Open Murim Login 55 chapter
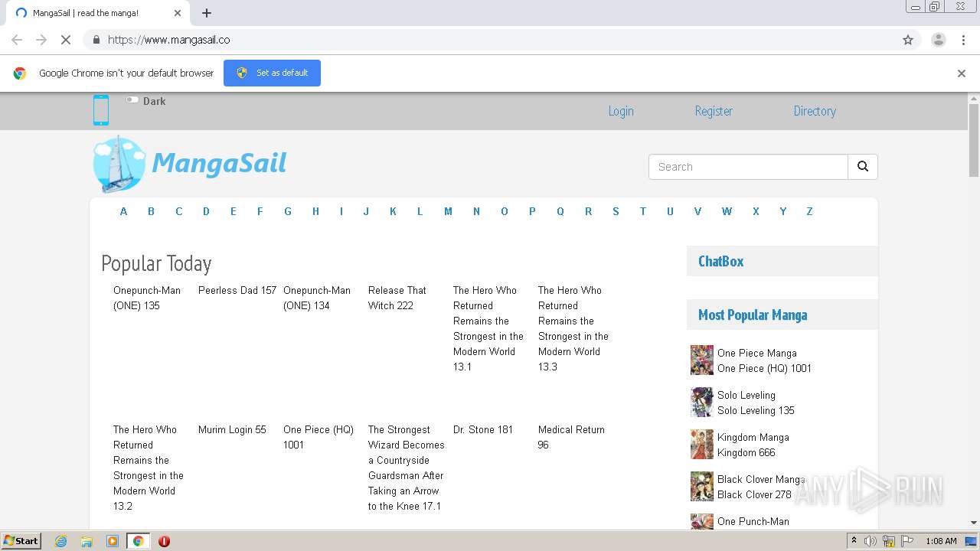The image size is (980, 551). pos(232,429)
